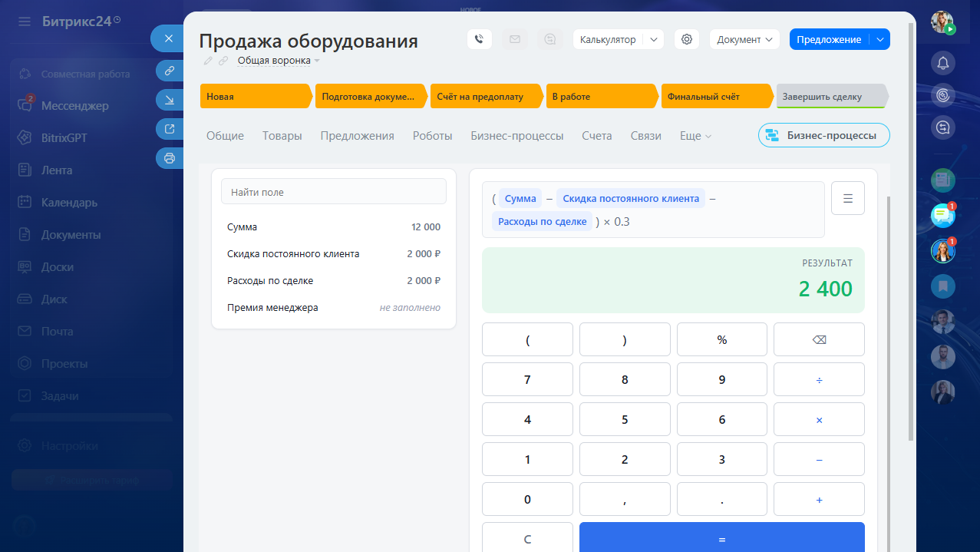Switch to the Счета tab

(597, 135)
